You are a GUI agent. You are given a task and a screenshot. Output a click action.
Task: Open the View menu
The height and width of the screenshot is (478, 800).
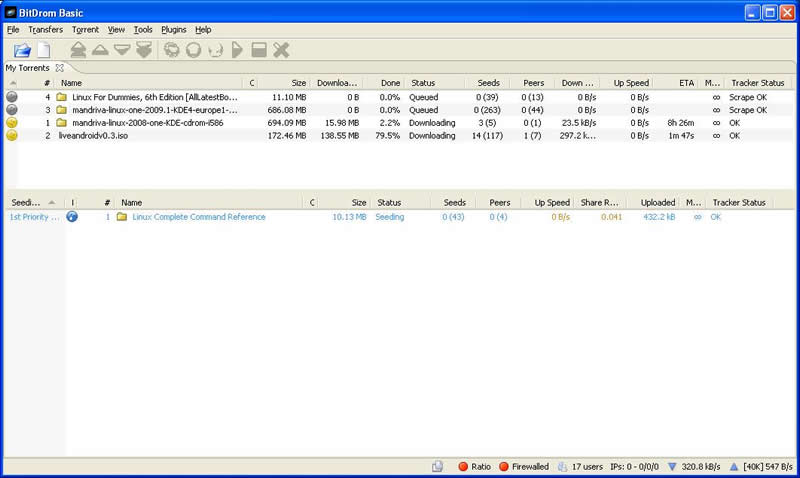tap(116, 30)
